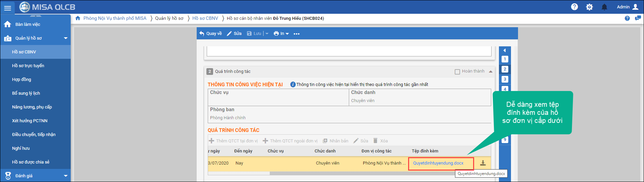
Task: Select Hợp đồng in the sidebar
Action: (21, 80)
